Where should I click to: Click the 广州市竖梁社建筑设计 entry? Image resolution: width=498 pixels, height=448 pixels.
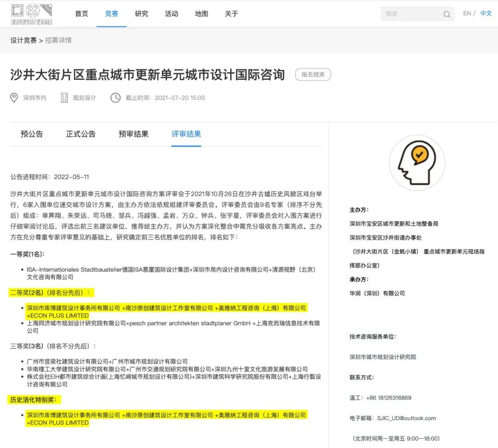tap(107, 362)
